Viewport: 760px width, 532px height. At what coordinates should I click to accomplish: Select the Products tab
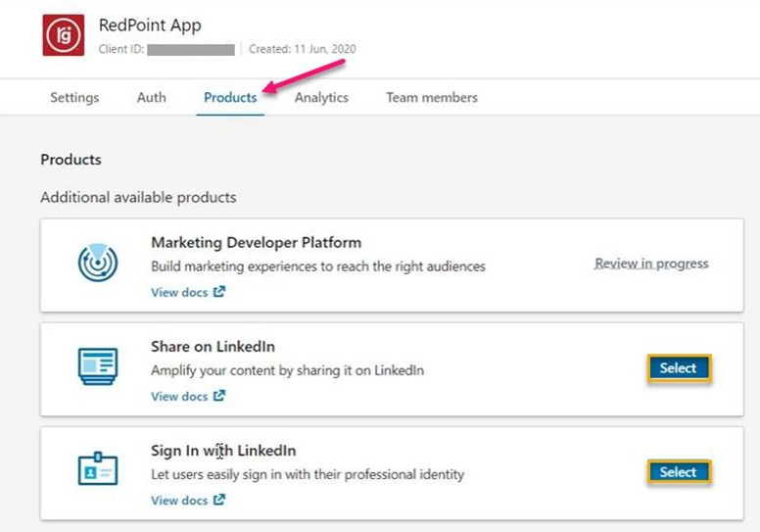pos(230,97)
